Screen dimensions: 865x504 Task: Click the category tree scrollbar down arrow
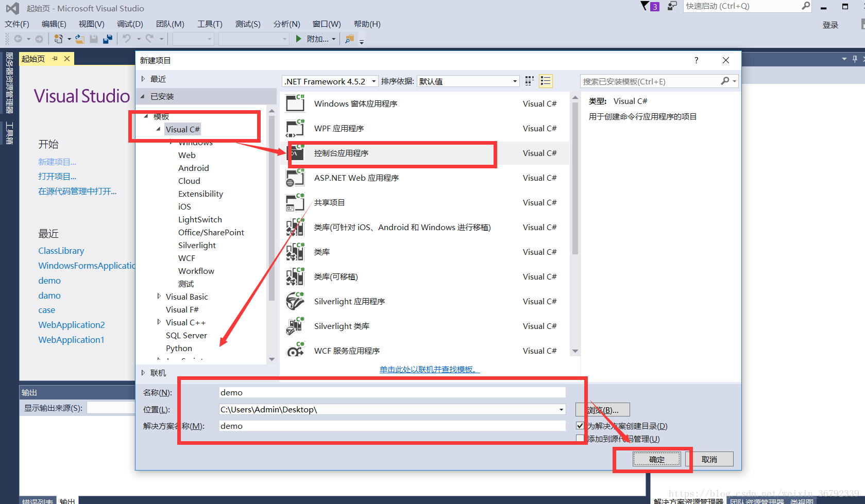click(x=272, y=359)
